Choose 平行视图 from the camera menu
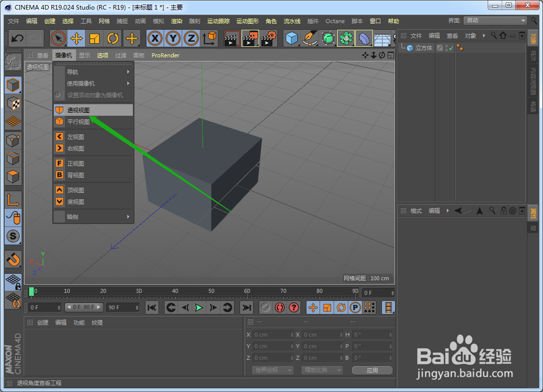The height and width of the screenshot is (392, 543). pyautogui.click(x=93, y=122)
